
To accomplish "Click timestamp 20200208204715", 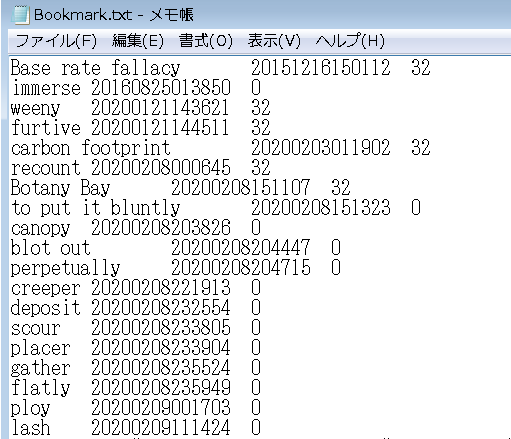I will point(240,268).
